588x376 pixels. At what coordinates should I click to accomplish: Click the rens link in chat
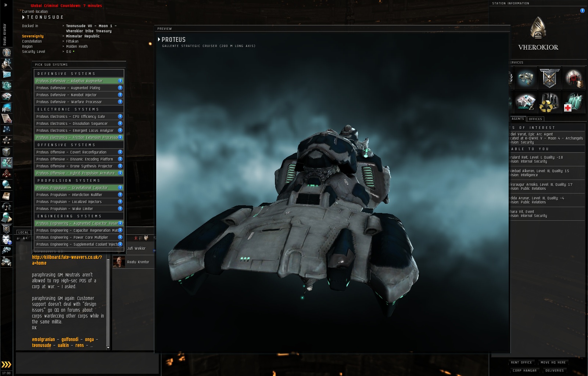80,345
